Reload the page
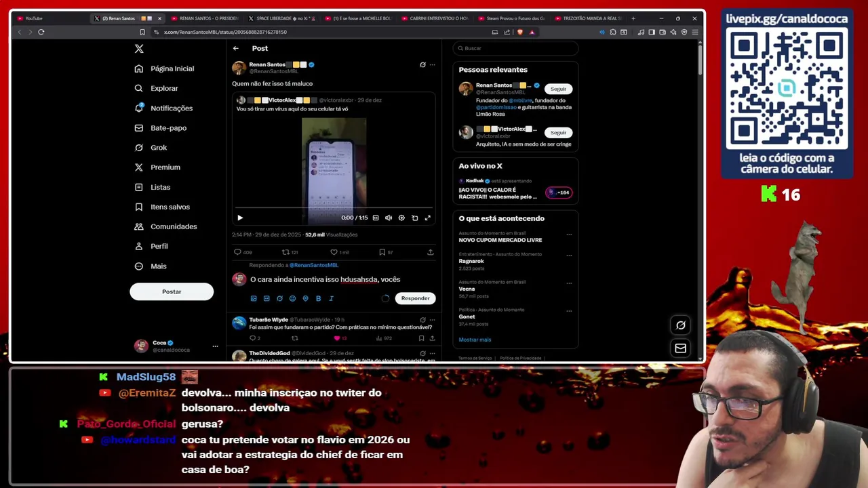 (x=41, y=32)
